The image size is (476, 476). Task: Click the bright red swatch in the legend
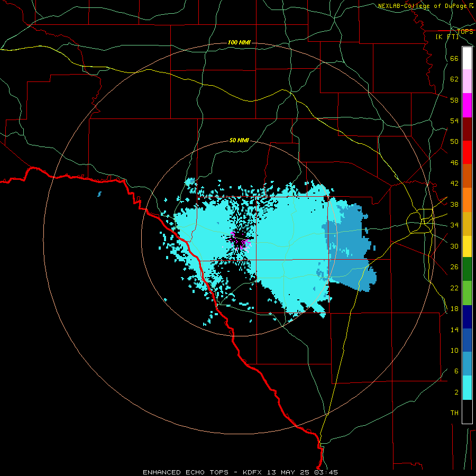[x=467, y=152]
